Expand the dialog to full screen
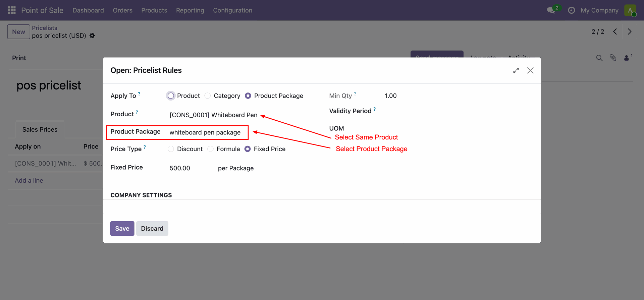Image resolution: width=644 pixels, height=300 pixels. [x=516, y=70]
